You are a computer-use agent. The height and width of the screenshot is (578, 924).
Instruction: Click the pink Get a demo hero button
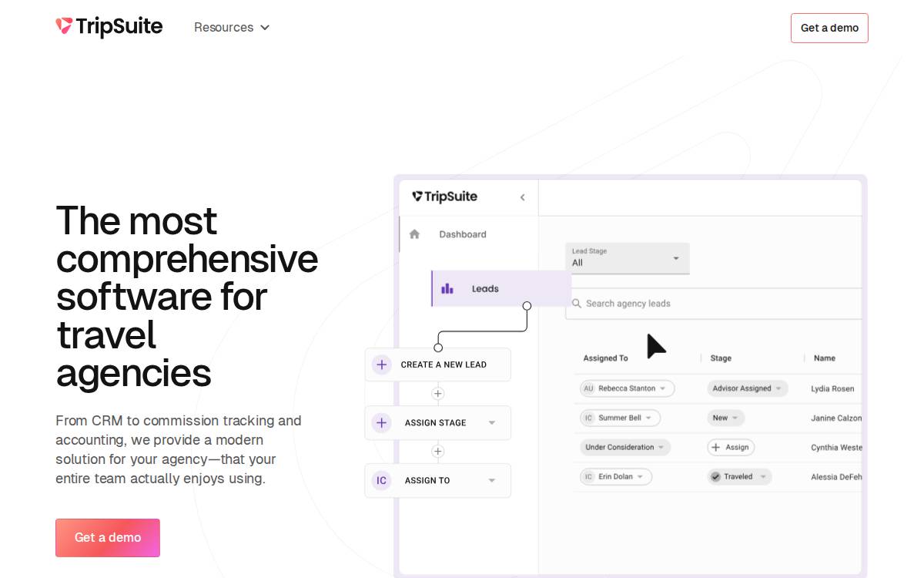click(x=108, y=538)
